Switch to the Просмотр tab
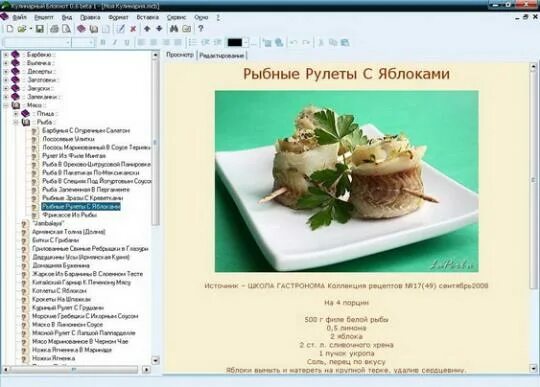The image size is (540, 387). tap(180, 55)
